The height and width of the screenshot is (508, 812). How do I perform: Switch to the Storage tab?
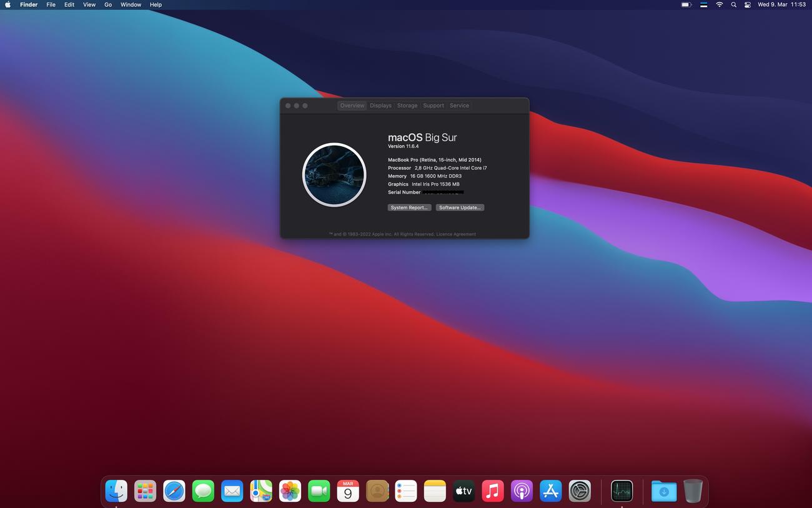[x=407, y=106]
